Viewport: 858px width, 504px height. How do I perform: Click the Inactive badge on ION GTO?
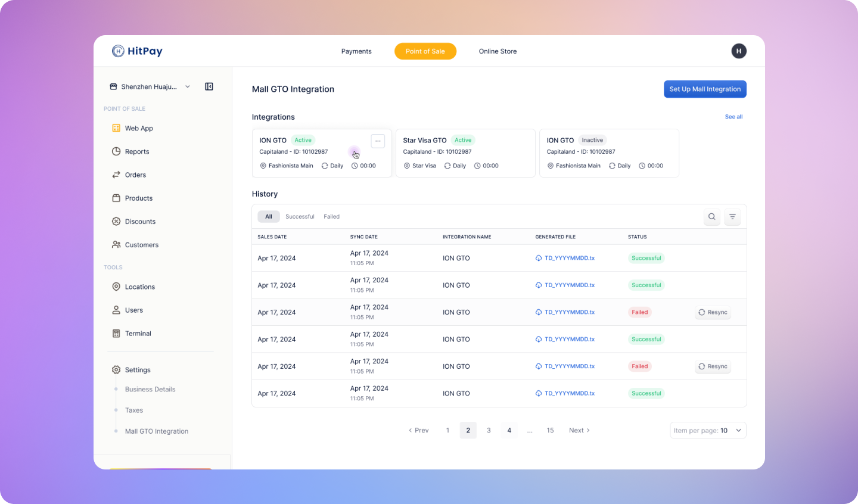point(592,140)
